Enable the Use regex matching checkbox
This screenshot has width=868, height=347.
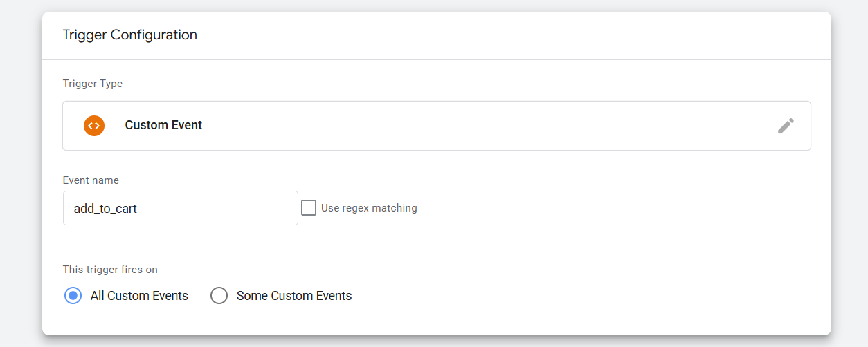tap(309, 208)
